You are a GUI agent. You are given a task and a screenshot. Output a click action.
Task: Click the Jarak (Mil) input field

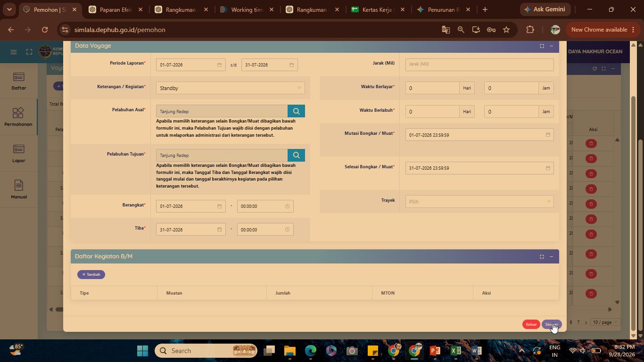tap(479, 64)
